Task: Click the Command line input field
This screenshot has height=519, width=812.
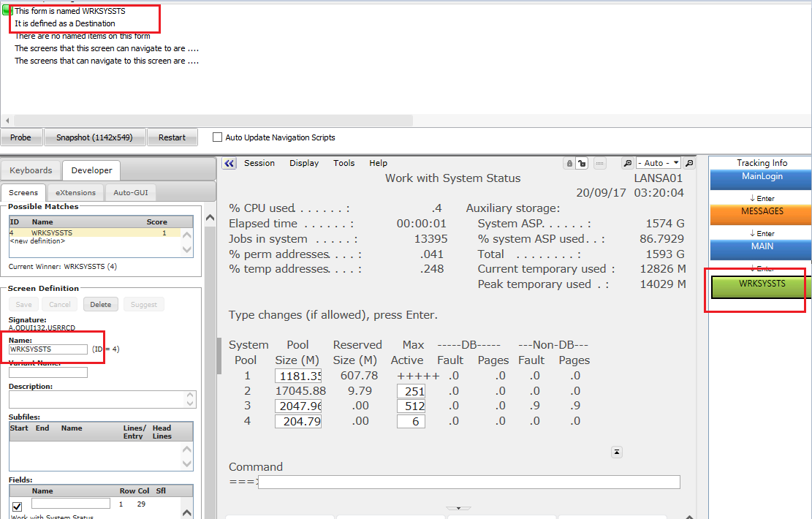Action: (x=468, y=482)
